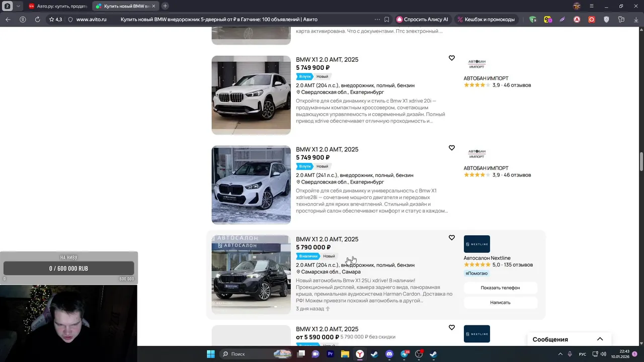This screenshot has width=644, height=362.
Task: Bookmark the page from the address bar
Action: [386, 19]
